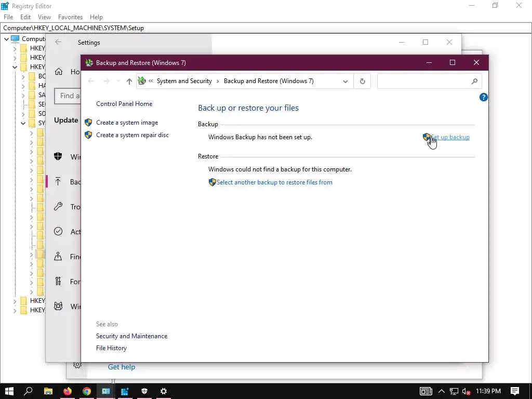
Task: Click the blue help question mark icon
Action: click(x=483, y=97)
